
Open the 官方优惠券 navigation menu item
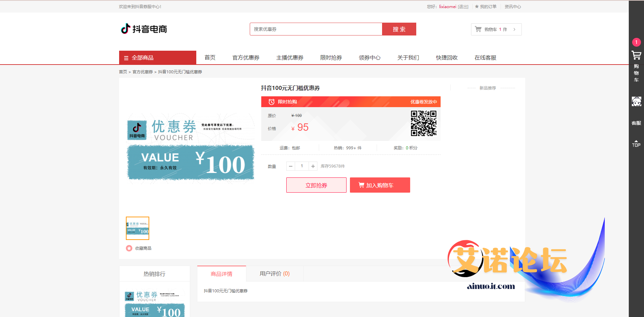pos(246,58)
